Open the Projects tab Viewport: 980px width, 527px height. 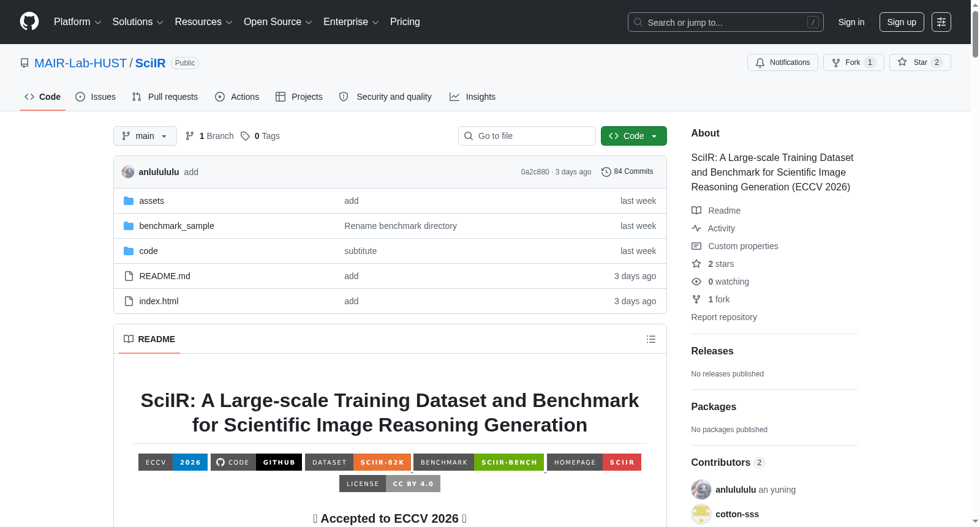coord(299,97)
